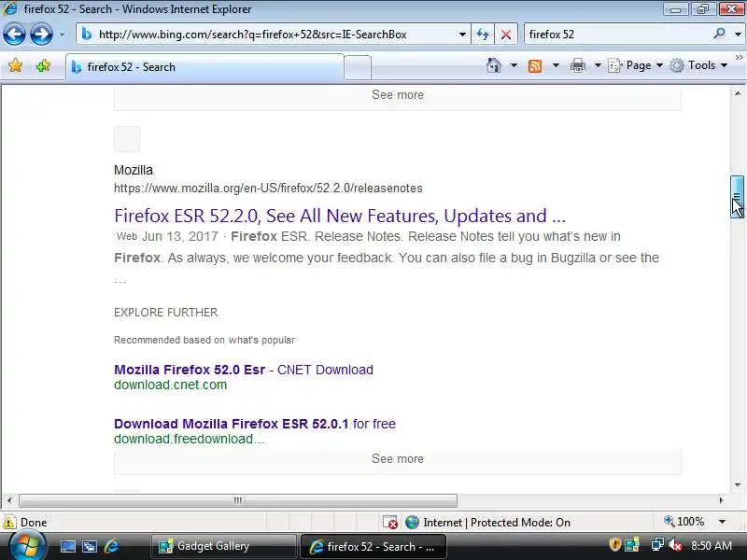Expand the Home button dropdown arrow

point(514,65)
